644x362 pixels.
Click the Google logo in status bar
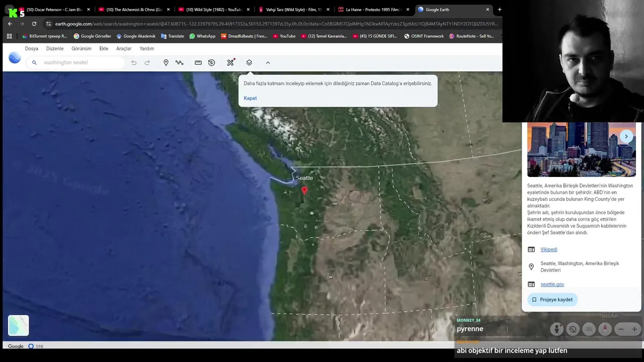pos(16,346)
